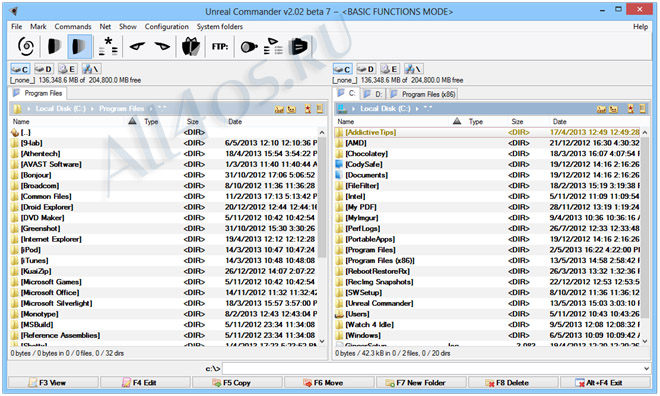
Task: Open the Help menu
Action: click(640, 27)
